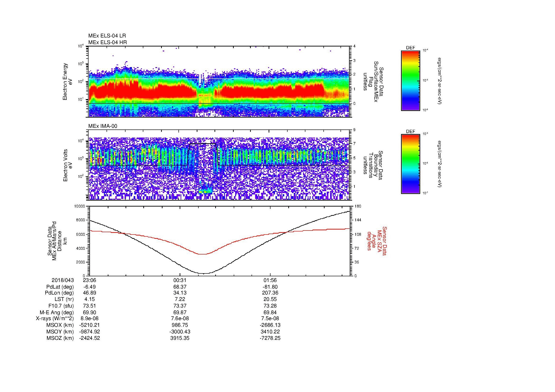Click the 'Electron Volts eV' axis label

click(x=68, y=165)
